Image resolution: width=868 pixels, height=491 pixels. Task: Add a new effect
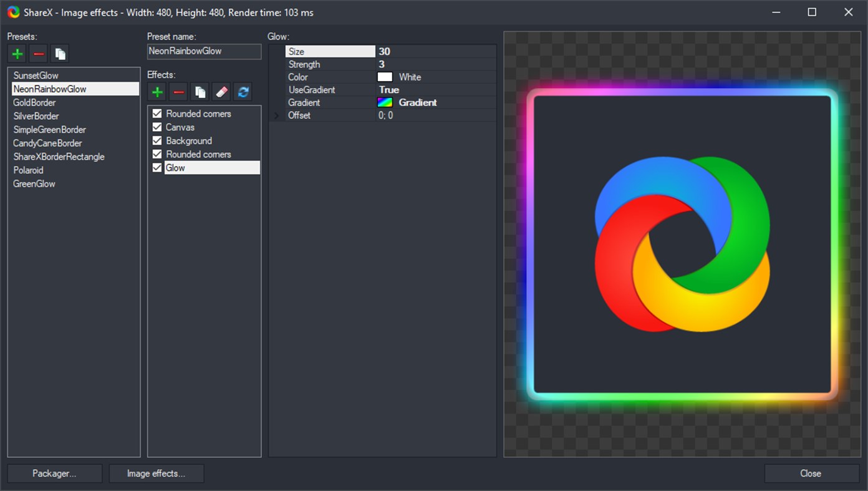coord(157,91)
